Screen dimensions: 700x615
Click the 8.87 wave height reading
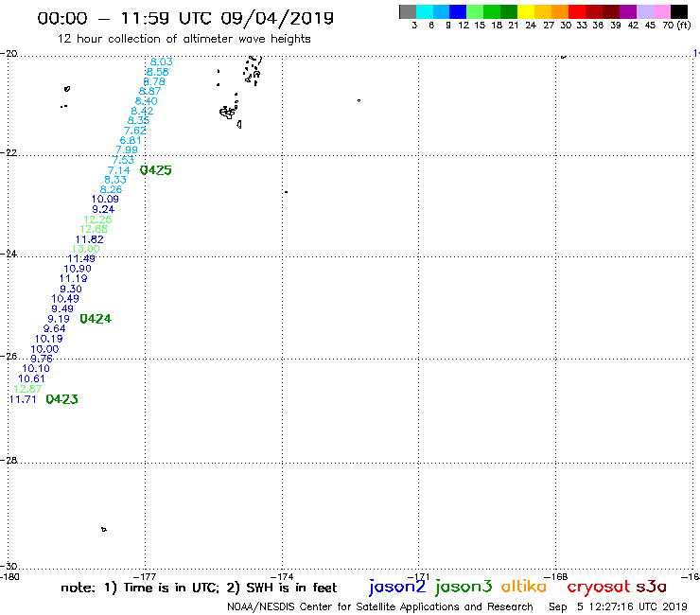pyautogui.click(x=150, y=91)
